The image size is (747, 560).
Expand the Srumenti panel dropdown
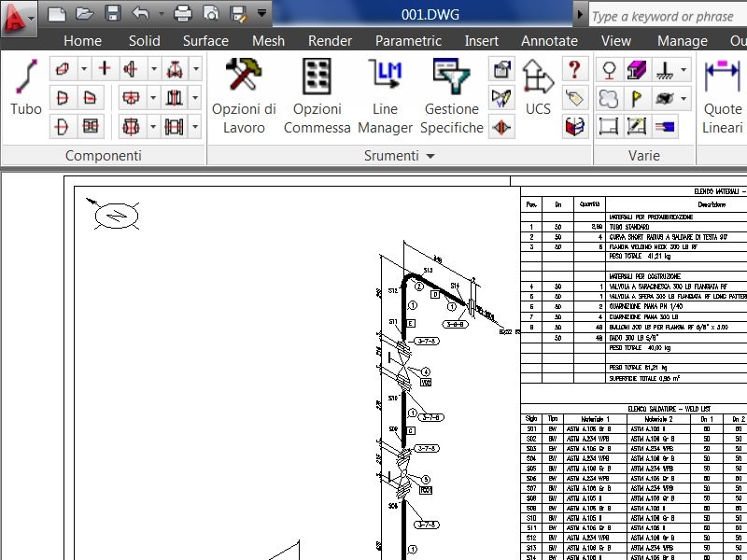point(430,156)
